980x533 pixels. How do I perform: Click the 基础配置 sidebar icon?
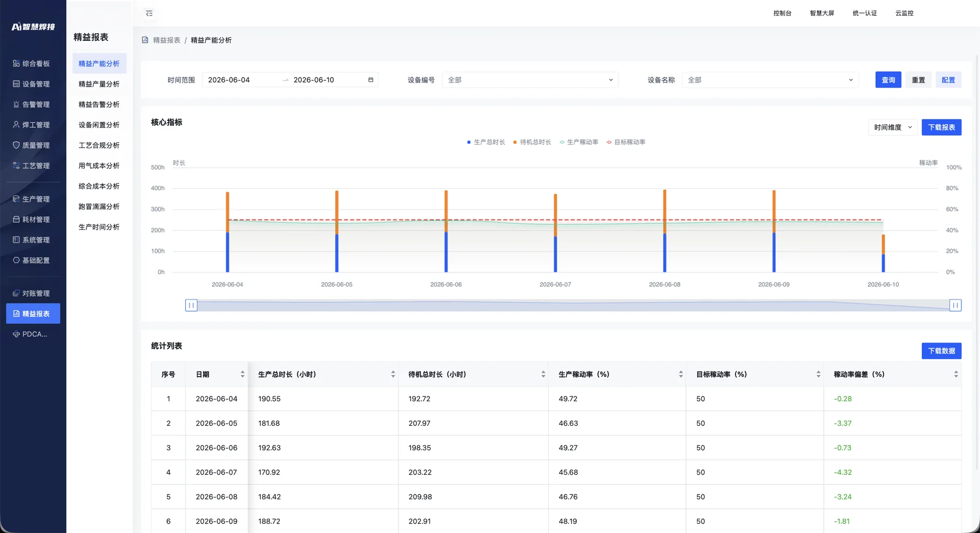click(x=16, y=260)
